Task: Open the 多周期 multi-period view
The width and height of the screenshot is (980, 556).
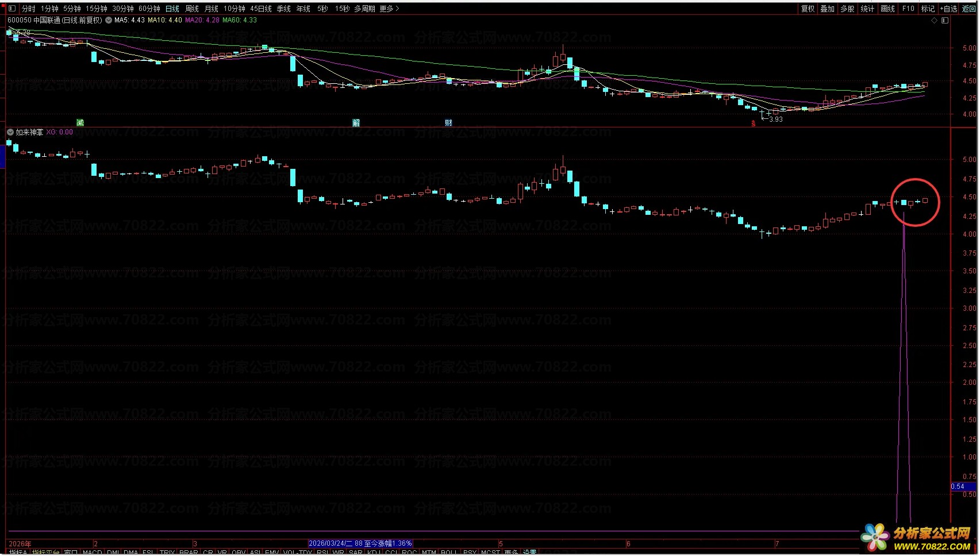Action: [x=364, y=9]
